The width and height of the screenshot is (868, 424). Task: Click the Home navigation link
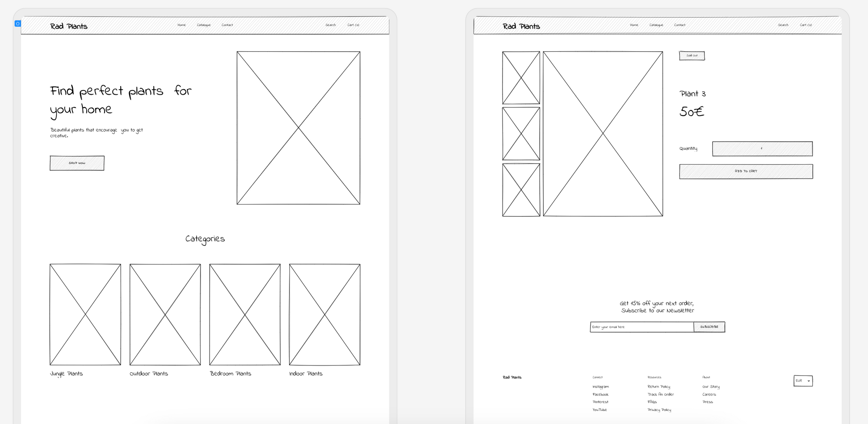point(181,25)
